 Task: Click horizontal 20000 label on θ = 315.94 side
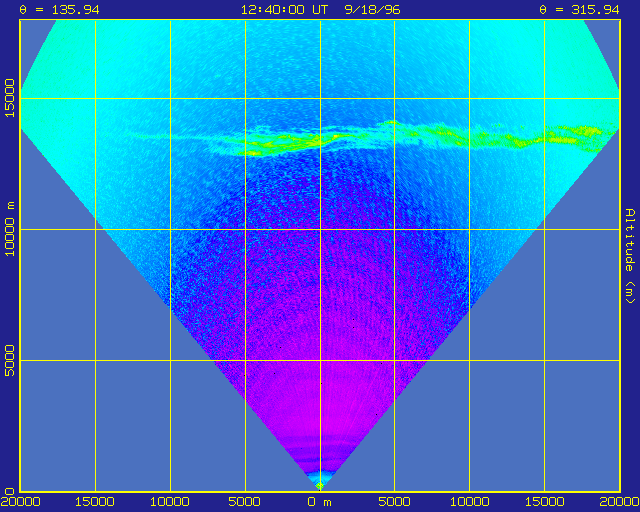(x=619, y=502)
